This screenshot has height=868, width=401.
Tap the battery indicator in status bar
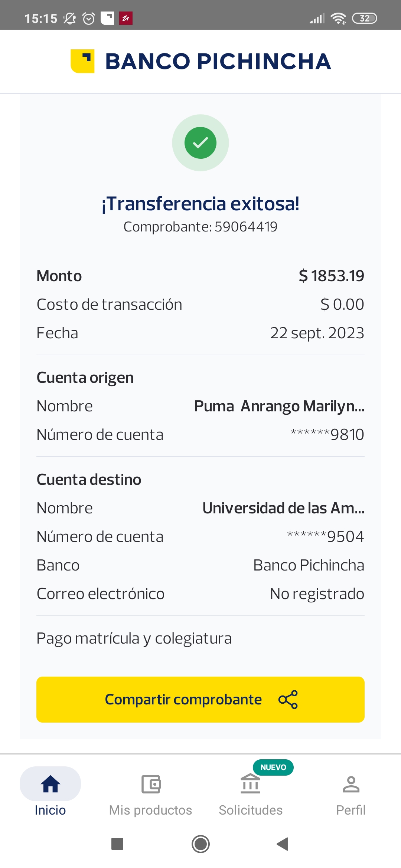364,18
